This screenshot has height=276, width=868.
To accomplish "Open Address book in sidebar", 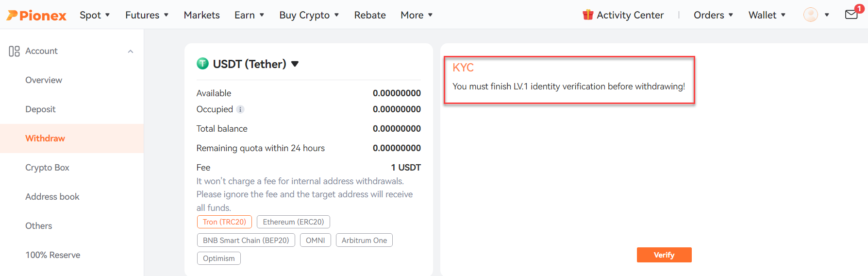I will [52, 197].
